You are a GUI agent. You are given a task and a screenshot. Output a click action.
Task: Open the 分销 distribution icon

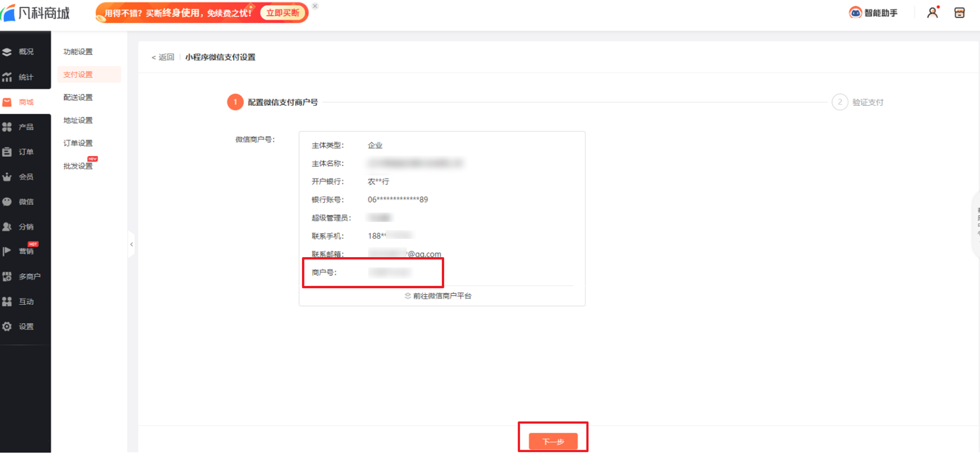[x=7, y=227]
